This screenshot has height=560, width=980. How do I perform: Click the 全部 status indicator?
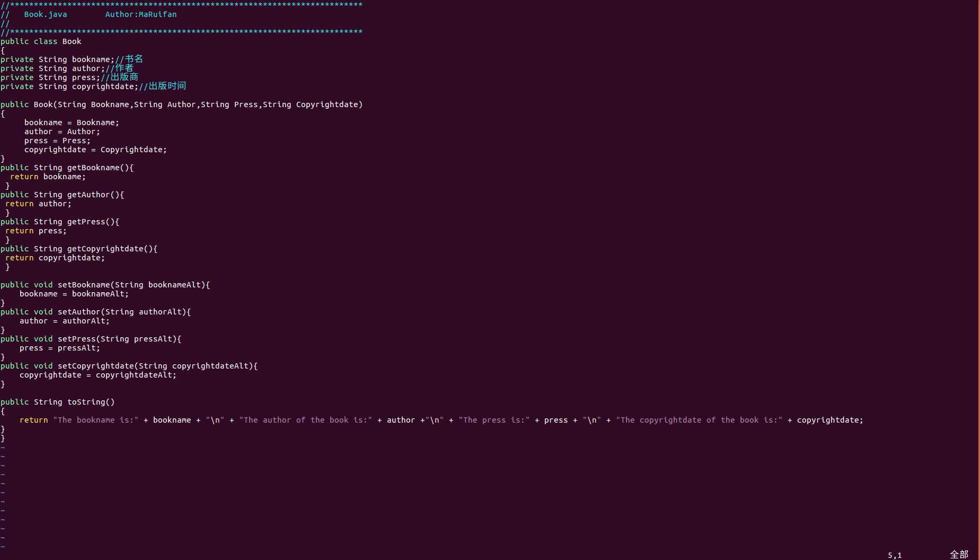point(959,555)
